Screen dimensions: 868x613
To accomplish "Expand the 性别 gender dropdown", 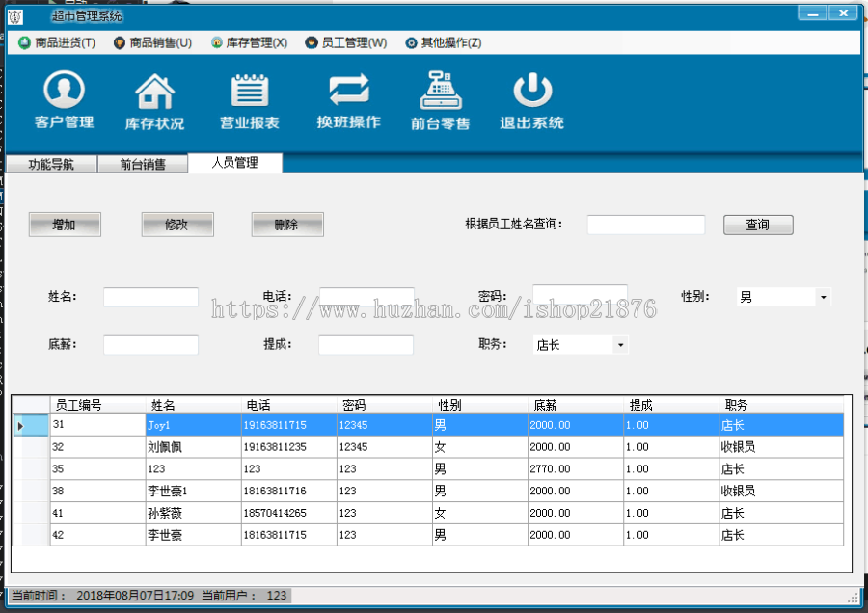I will pyautogui.click(x=823, y=298).
